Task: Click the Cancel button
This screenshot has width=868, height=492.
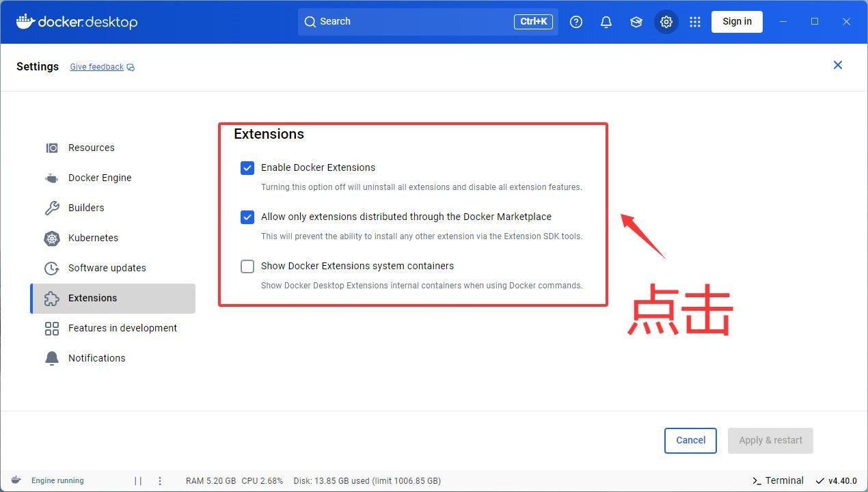Action: coord(690,441)
